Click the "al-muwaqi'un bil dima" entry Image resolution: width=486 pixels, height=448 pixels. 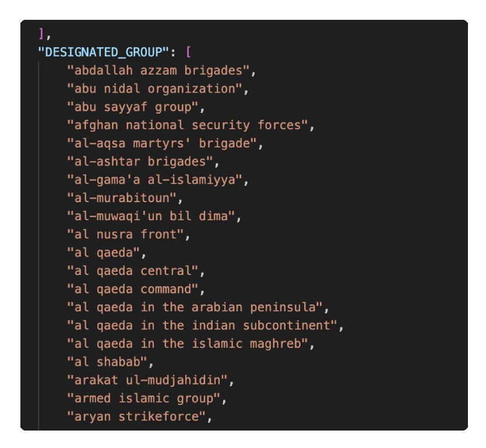(x=151, y=216)
